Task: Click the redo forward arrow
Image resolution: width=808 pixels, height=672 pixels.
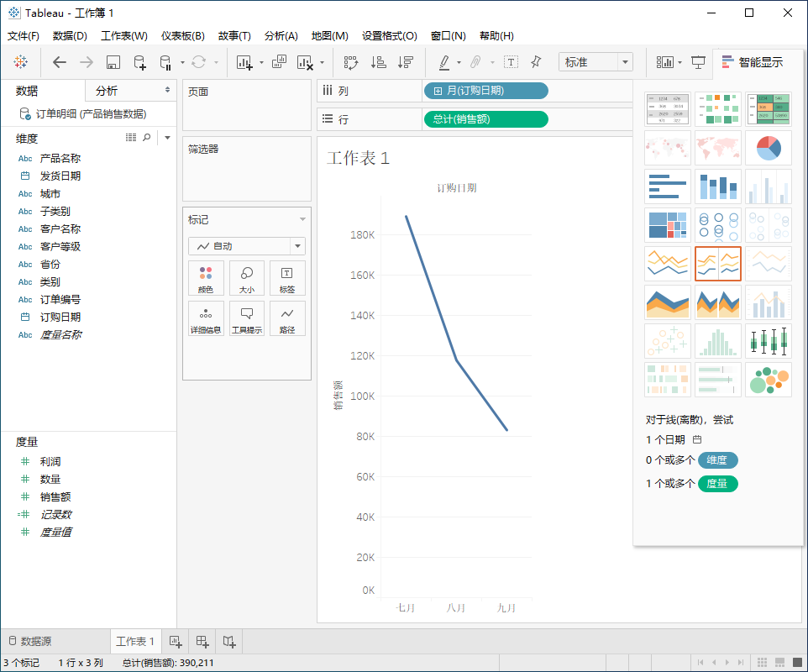Action: pos(87,62)
